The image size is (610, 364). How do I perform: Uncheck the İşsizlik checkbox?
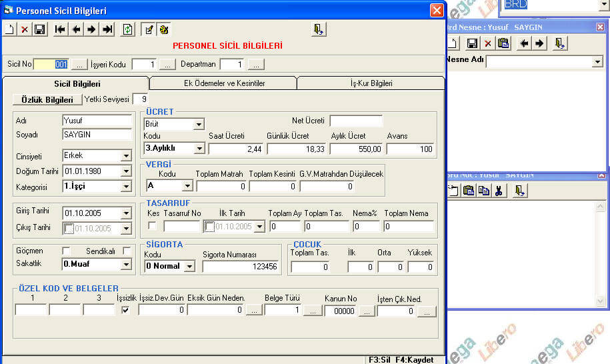125,311
